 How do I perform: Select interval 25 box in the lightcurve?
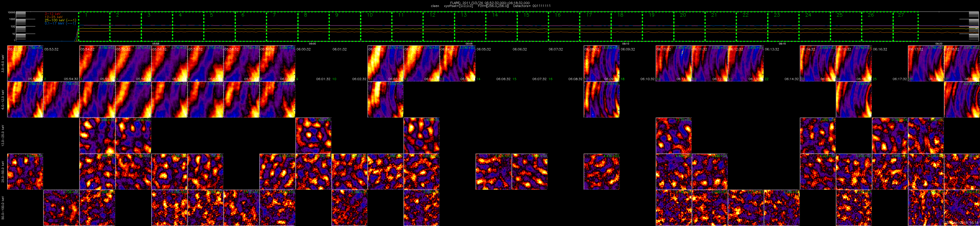(x=846, y=26)
